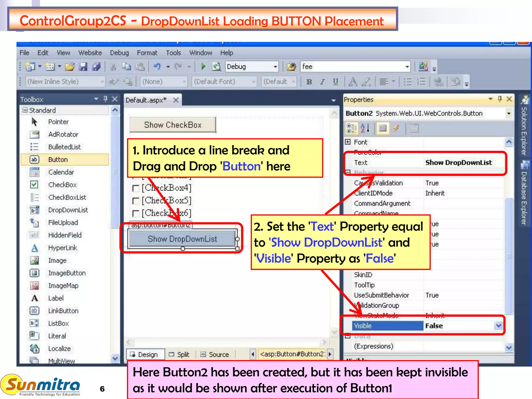The height and width of the screenshot is (399, 532).
Task: Click the Undo toolbar icon
Action: (x=157, y=67)
